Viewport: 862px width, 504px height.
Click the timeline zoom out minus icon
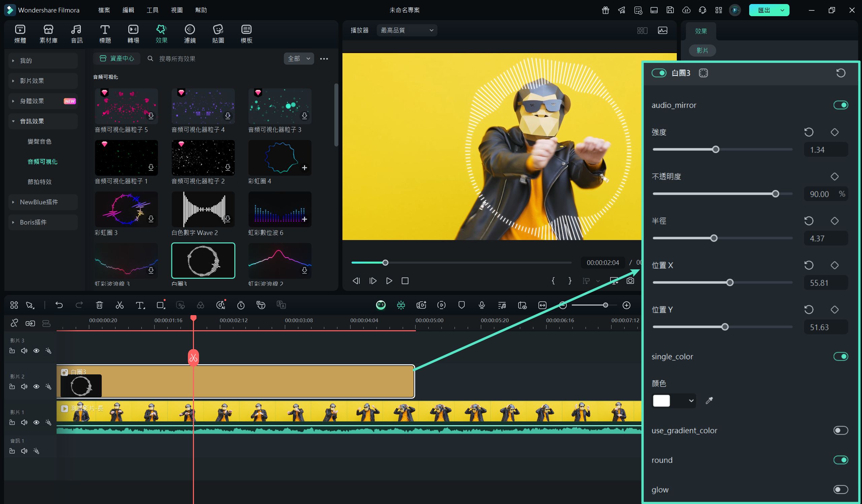pos(563,305)
